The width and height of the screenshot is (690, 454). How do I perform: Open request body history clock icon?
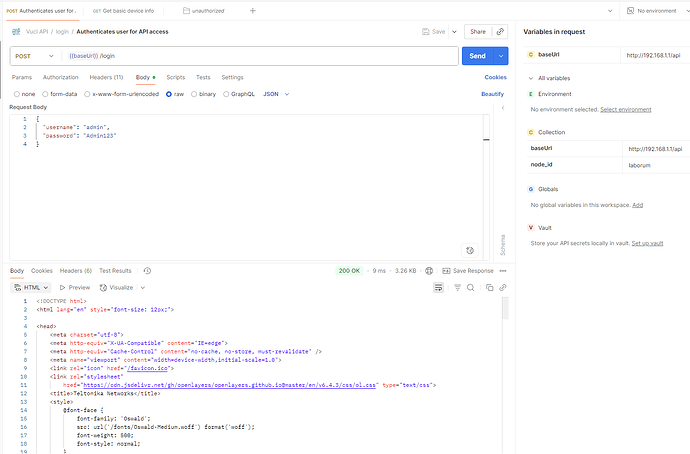[x=470, y=250]
